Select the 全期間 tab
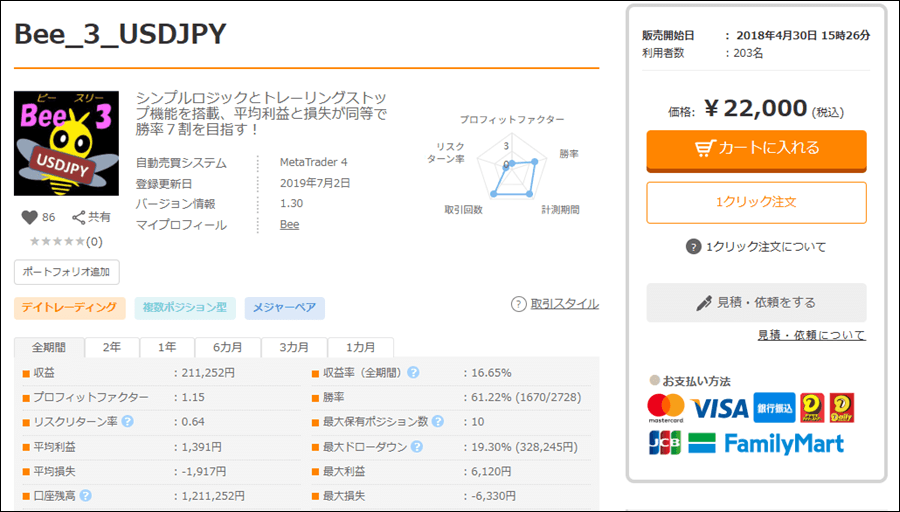Image resolution: width=900 pixels, height=512 pixels. pos(49,347)
